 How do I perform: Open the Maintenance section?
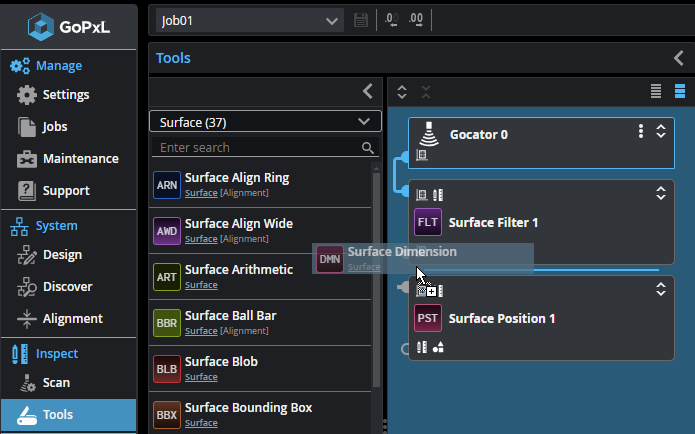point(79,159)
